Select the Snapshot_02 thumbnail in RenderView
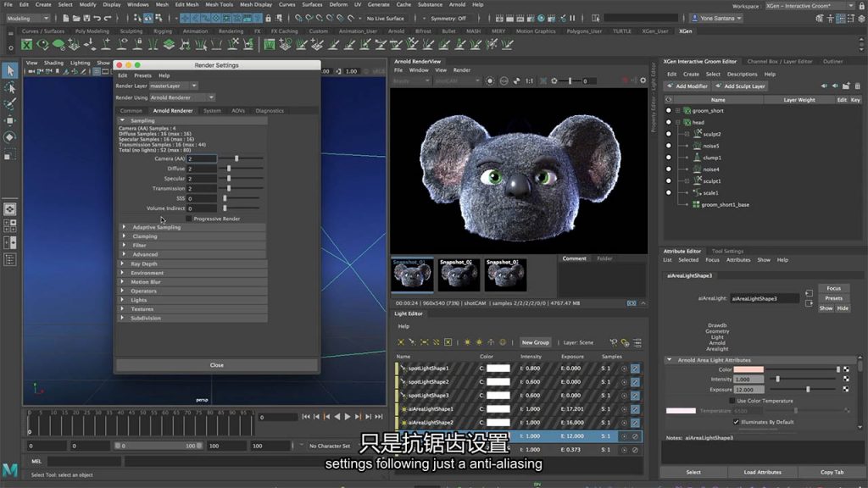868x488 pixels. click(x=459, y=274)
